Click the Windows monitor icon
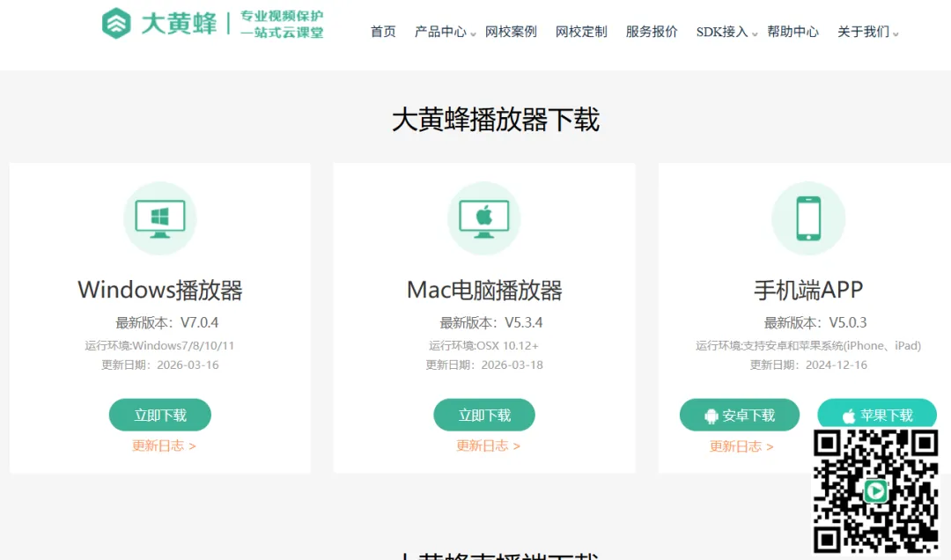The height and width of the screenshot is (560, 951). coord(160,218)
